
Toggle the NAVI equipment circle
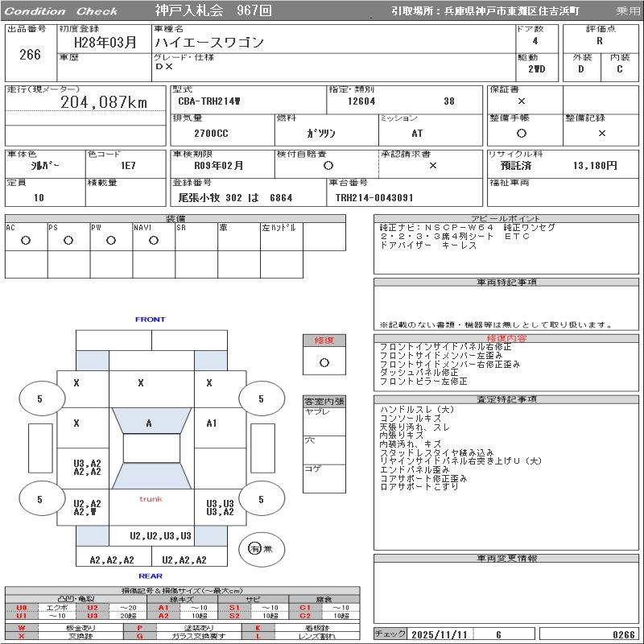coord(154,240)
